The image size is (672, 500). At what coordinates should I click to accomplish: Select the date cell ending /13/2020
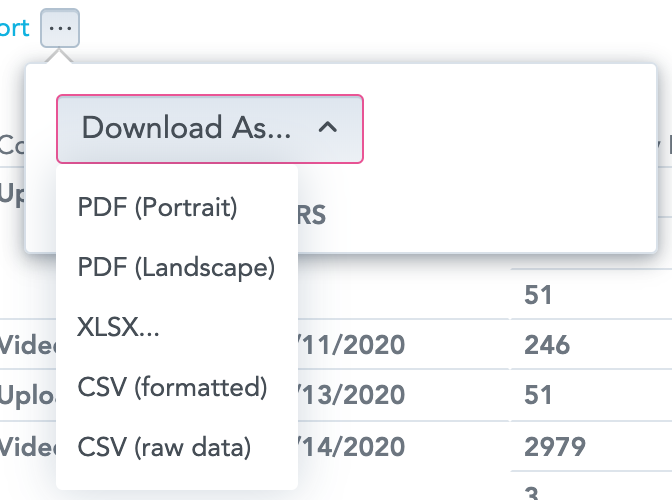click(x=350, y=395)
